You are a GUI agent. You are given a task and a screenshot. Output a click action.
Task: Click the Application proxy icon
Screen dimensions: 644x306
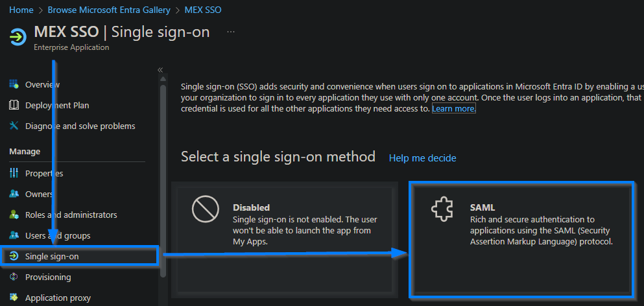[14, 298]
